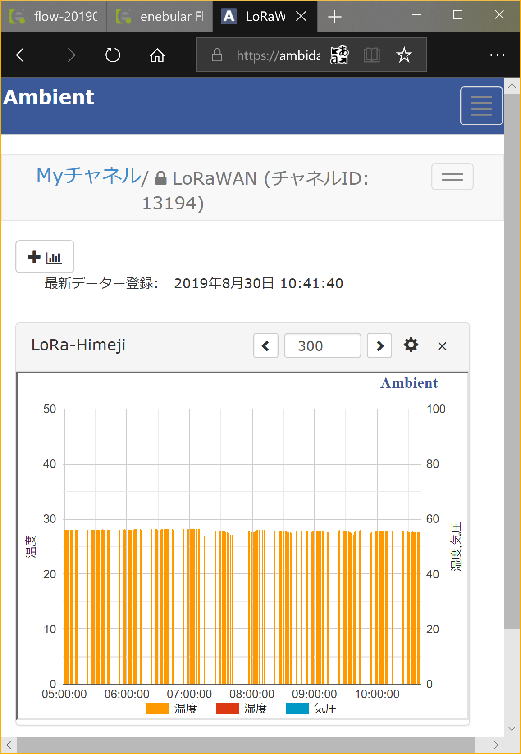Go back with the browser back arrow
The width and height of the screenshot is (521, 754).
[x=20, y=55]
